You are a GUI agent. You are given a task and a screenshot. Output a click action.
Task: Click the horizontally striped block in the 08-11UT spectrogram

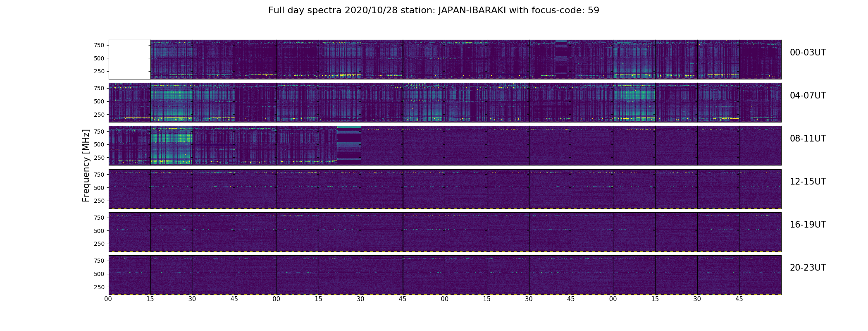point(349,144)
